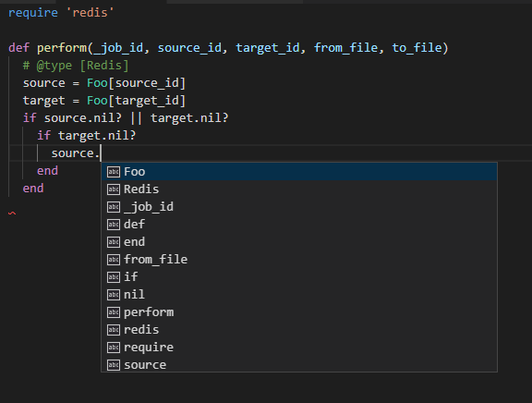Choose the end completion item
Image resolution: width=532 pixels, height=403 pixels.
[x=299, y=242]
